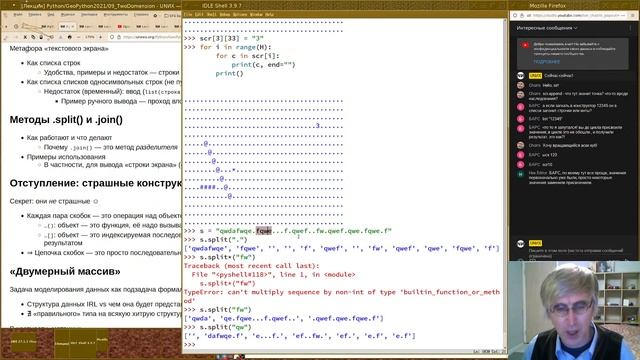Click UNIX badge on first chat message

[535, 76]
